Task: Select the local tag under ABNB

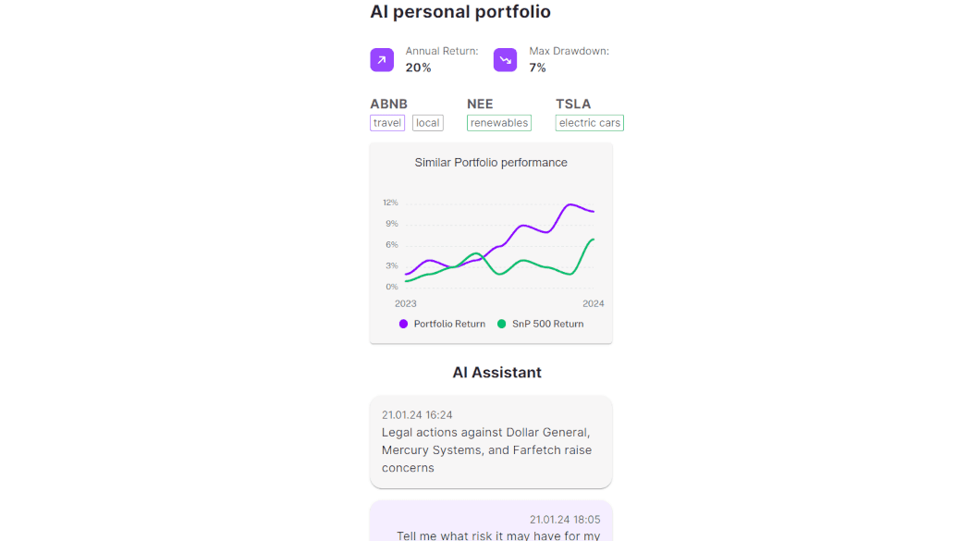Action: (428, 123)
